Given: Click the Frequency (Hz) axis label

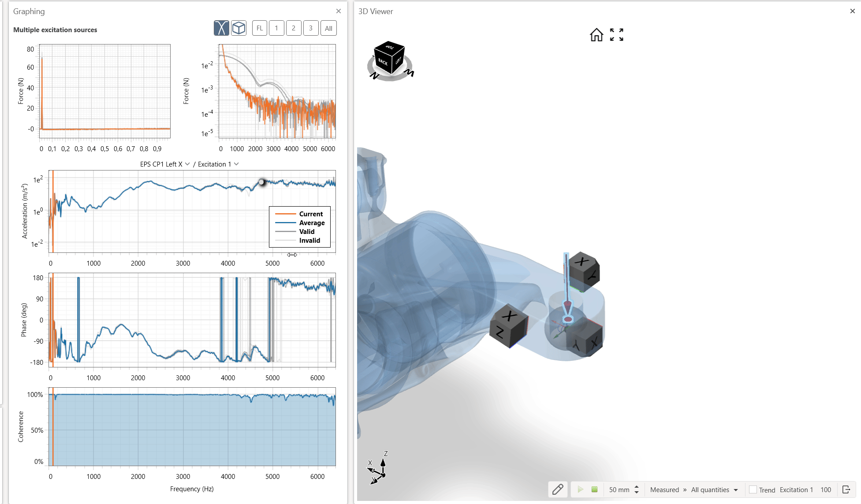Looking at the screenshot, I should click(x=192, y=489).
